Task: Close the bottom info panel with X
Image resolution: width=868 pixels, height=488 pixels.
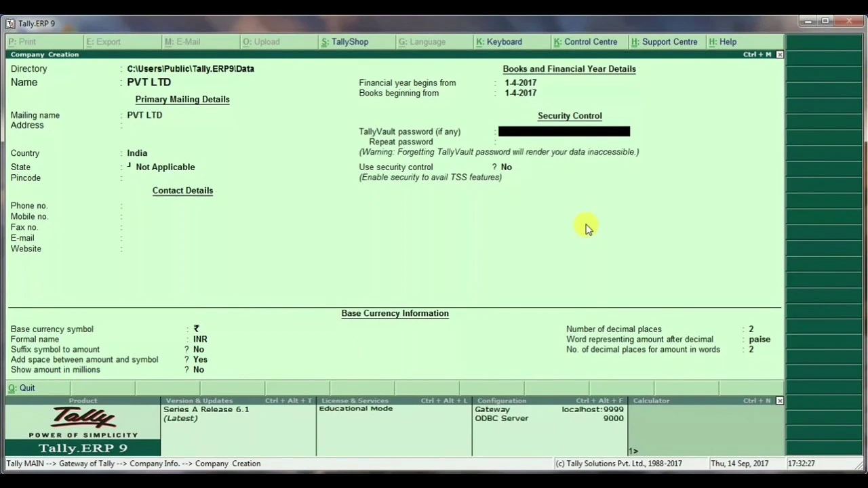Action: tap(780, 401)
